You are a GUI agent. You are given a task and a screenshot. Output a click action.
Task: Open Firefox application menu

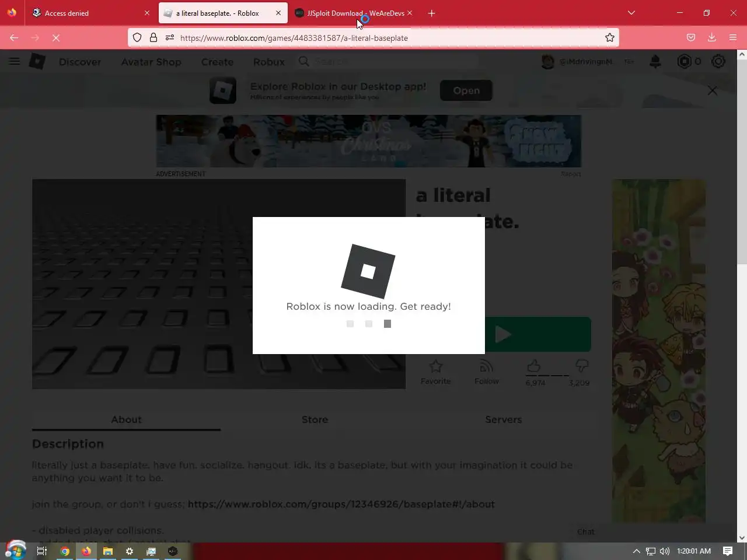click(x=733, y=37)
